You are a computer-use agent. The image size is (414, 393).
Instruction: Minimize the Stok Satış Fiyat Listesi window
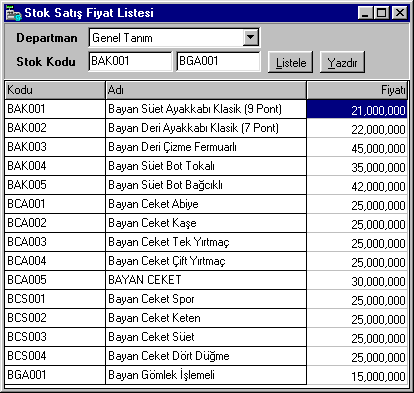[x=365, y=13]
